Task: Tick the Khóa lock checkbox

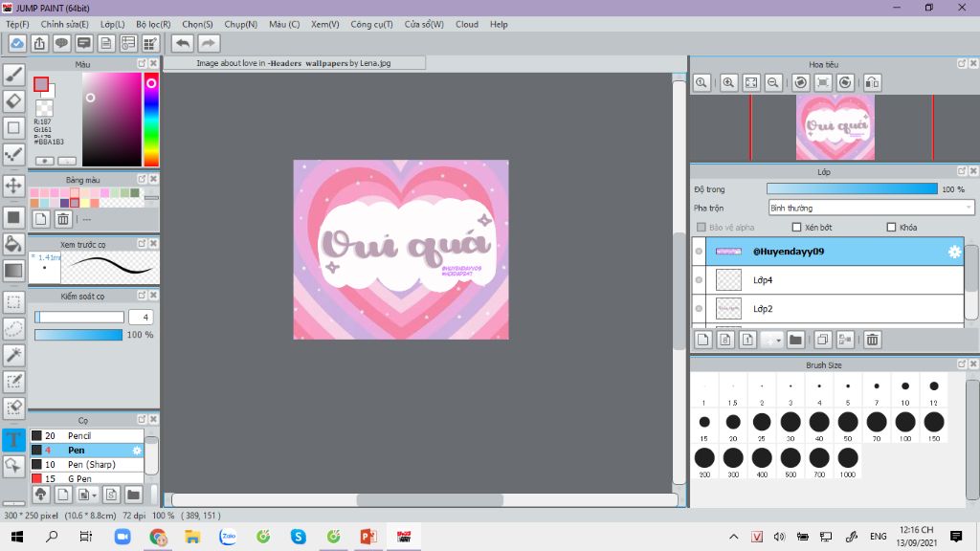Action: click(x=891, y=228)
